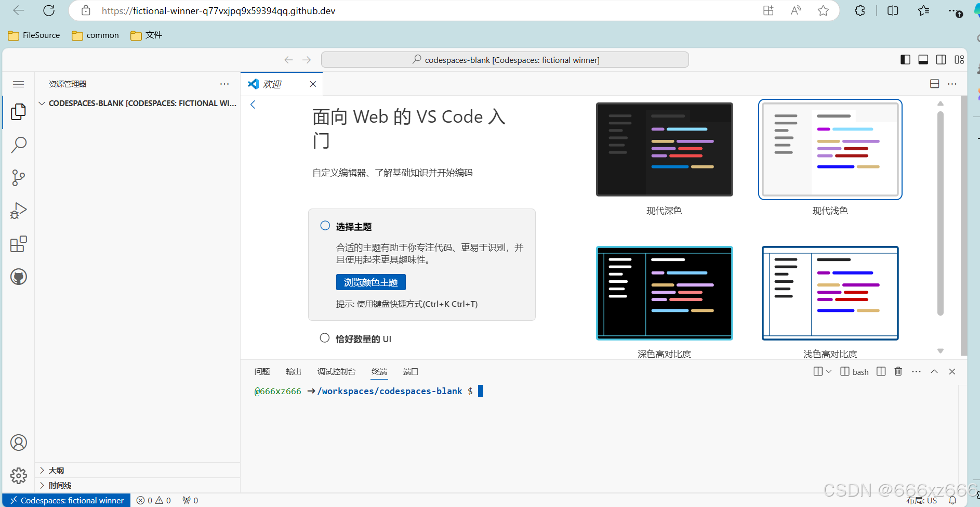The height and width of the screenshot is (507, 980).
Task: Expand the 时间线 section
Action: (x=137, y=485)
